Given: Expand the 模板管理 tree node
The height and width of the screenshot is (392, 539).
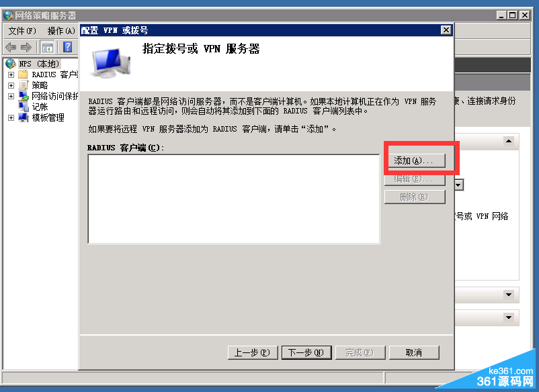Looking at the screenshot, I should click(x=11, y=117).
